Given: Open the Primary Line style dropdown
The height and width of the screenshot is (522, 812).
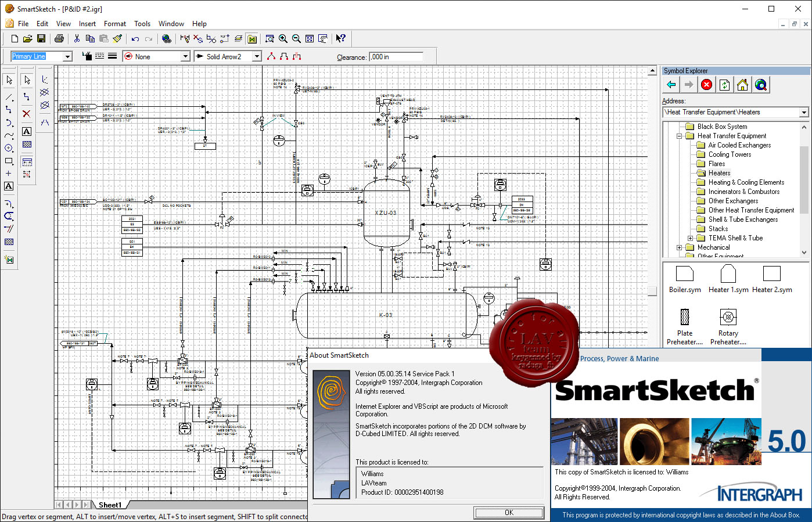Looking at the screenshot, I should pyautogui.click(x=67, y=56).
